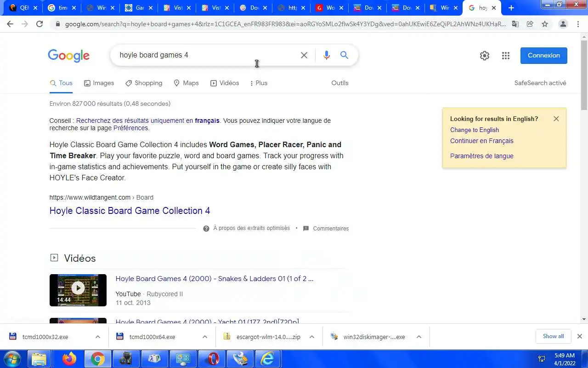Reload the page with the refresh icon
Screen dimensions: 588x368
pos(40,24)
